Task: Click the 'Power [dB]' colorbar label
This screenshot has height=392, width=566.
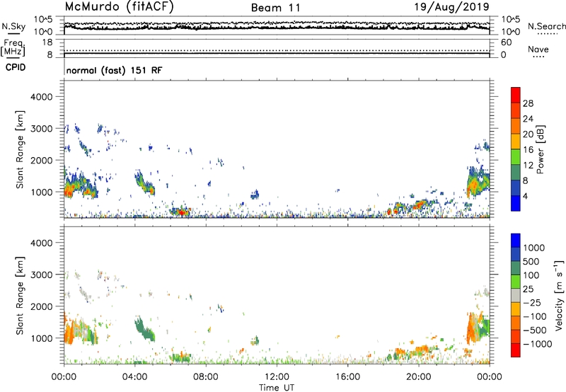Action: click(540, 149)
